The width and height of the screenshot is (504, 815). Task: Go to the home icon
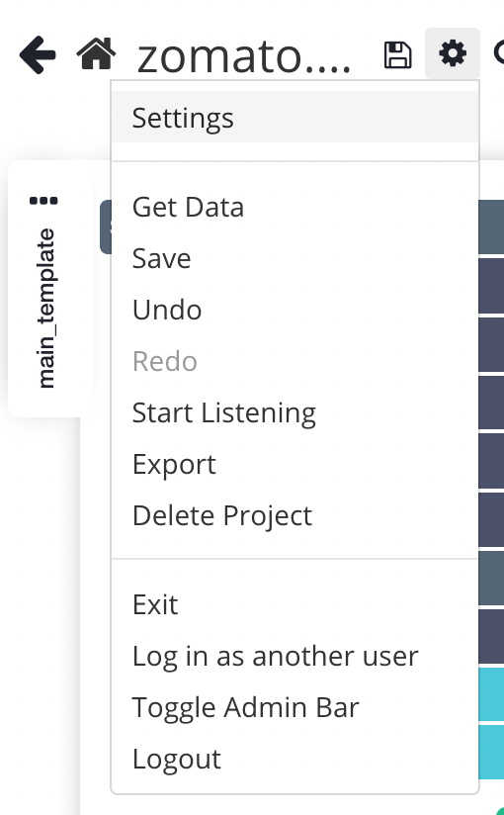(96, 53)
